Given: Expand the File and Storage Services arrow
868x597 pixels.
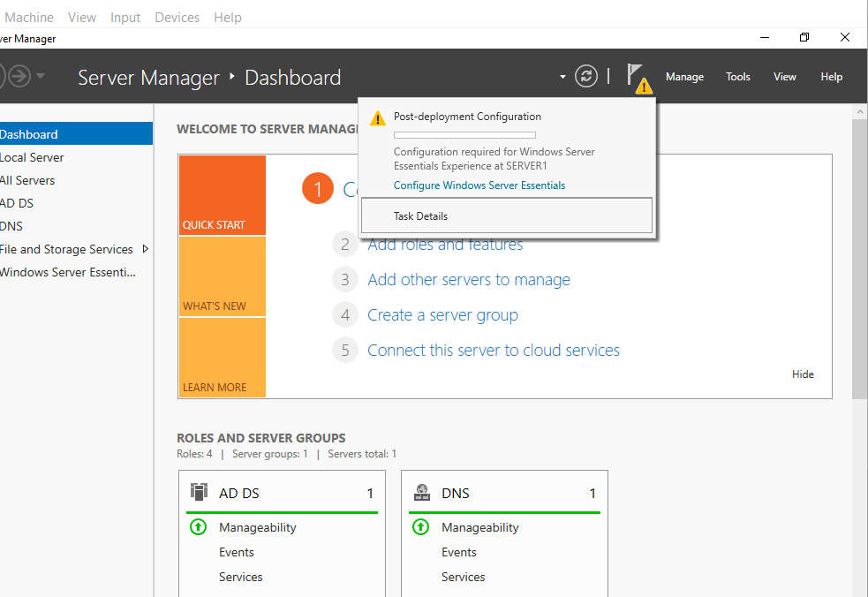Looking at the screenshot, I should [146, 249].
